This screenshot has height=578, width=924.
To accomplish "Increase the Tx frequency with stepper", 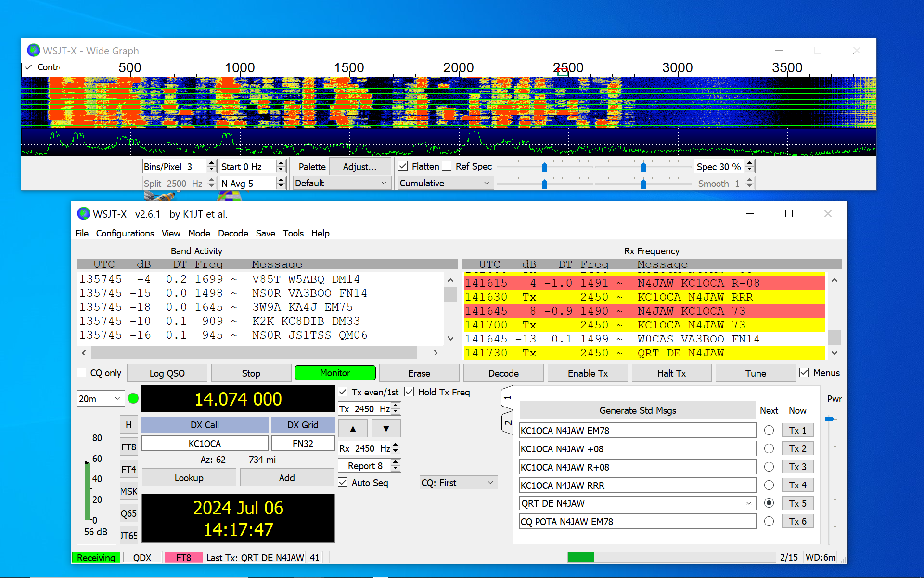I will pos(396,406).
